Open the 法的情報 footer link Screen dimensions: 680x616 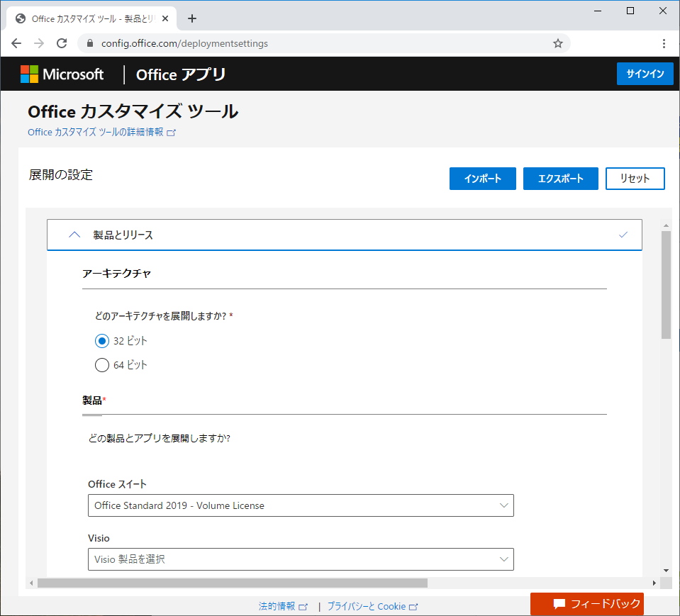tap(283, 606)
